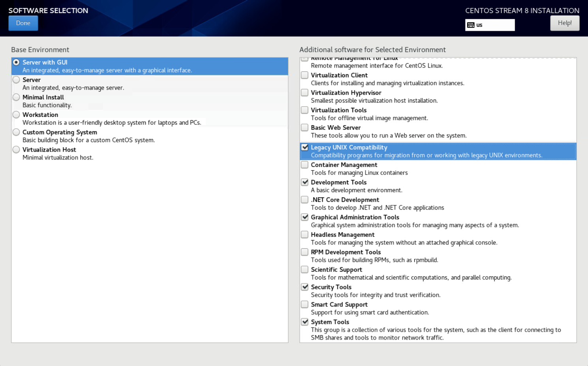588x366 pixels.
Task: Click the Done button
Action: [23, 23]
